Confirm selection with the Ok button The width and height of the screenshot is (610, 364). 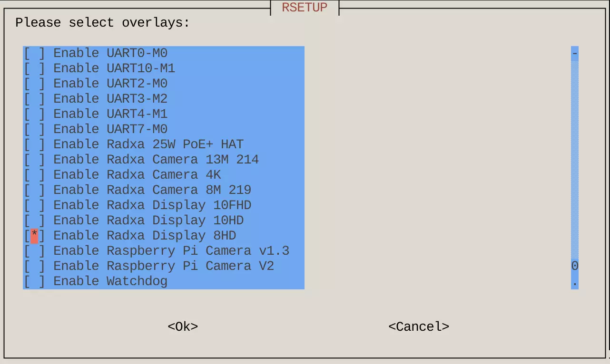point(183,326)
